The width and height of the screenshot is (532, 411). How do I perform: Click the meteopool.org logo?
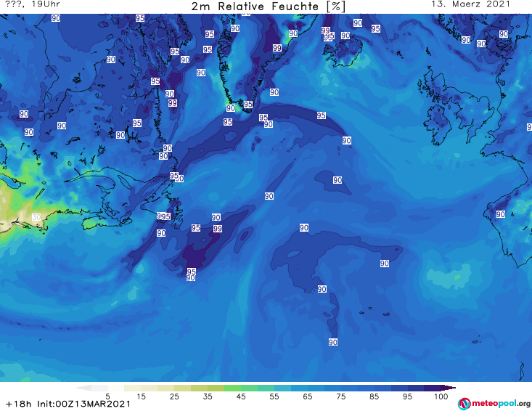coord(494,404)
